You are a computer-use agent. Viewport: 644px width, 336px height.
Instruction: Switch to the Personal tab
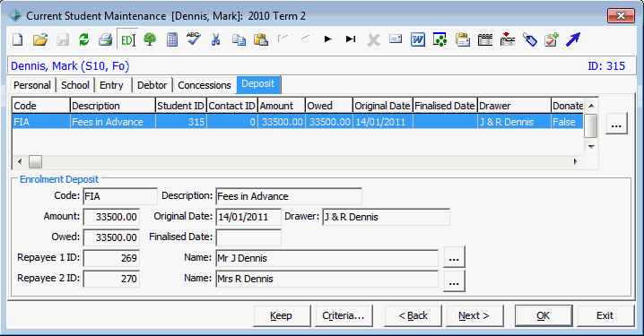[32, 85]
